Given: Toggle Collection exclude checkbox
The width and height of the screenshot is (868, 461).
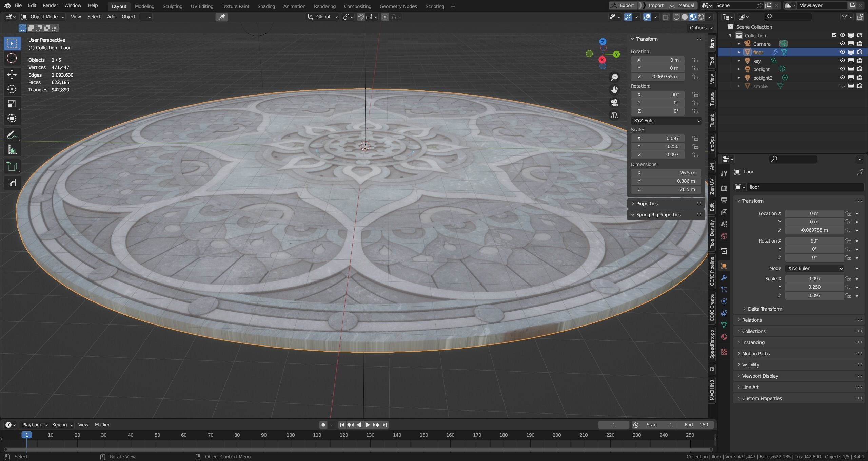Looking at the screenshot, I should (x=834, y=35).
